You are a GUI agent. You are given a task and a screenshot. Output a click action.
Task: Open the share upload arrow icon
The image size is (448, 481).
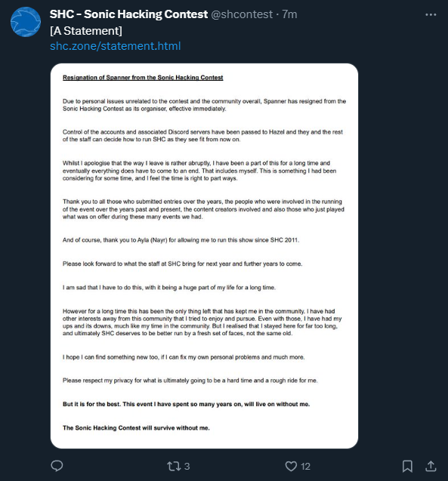point(431,466)
